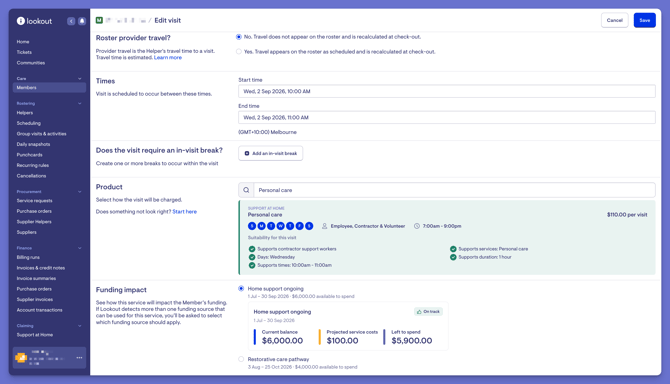The image size is (670, 384).
Task: Click green check icon next to Supports services: Personal care
Action: pyautogui.click(x=453, y=249)
